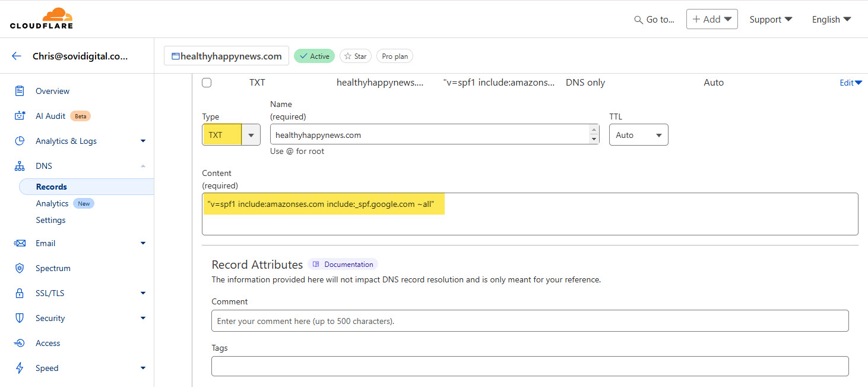The image size is (868, 387).
Task: Click the Overview clipboard icon
Action: click(20, 91)
